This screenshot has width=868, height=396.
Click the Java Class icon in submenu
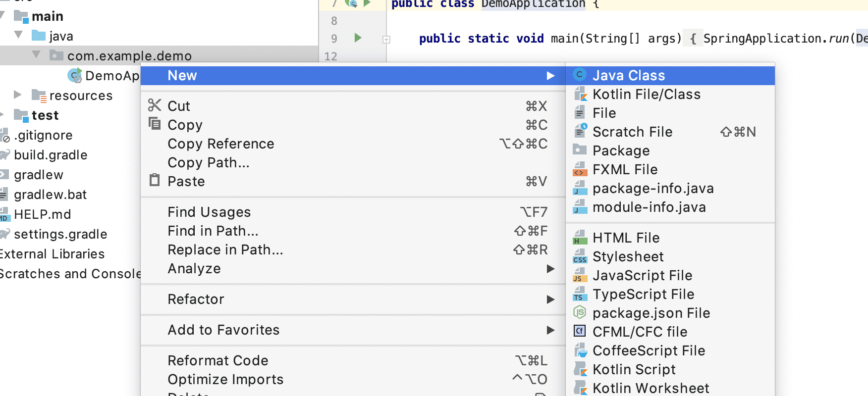tap(579, 75)
